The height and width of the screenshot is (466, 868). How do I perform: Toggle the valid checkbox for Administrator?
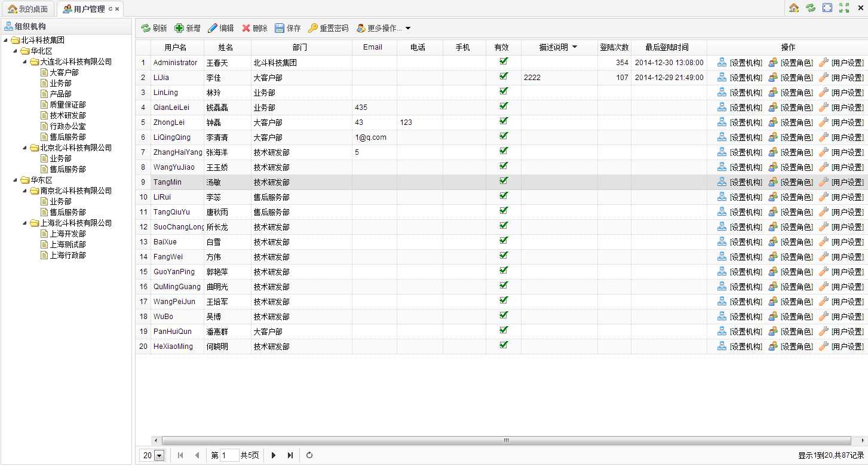[504, 61]
